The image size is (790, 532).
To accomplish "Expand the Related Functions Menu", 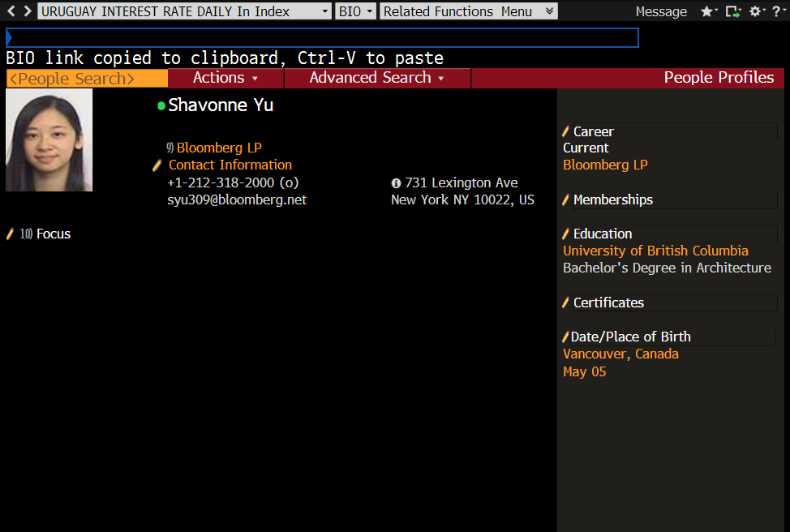I will pyautogui.click(x=469, y=11).
